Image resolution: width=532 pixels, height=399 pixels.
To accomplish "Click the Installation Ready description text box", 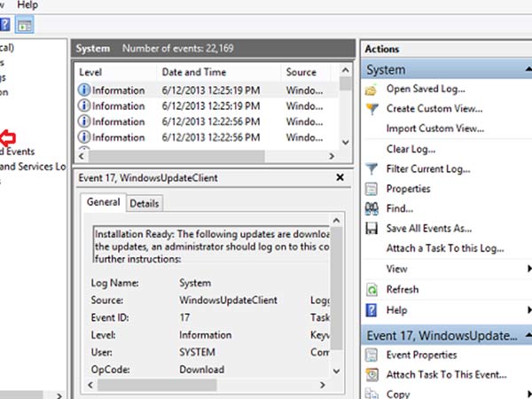I will coord(211,246).
